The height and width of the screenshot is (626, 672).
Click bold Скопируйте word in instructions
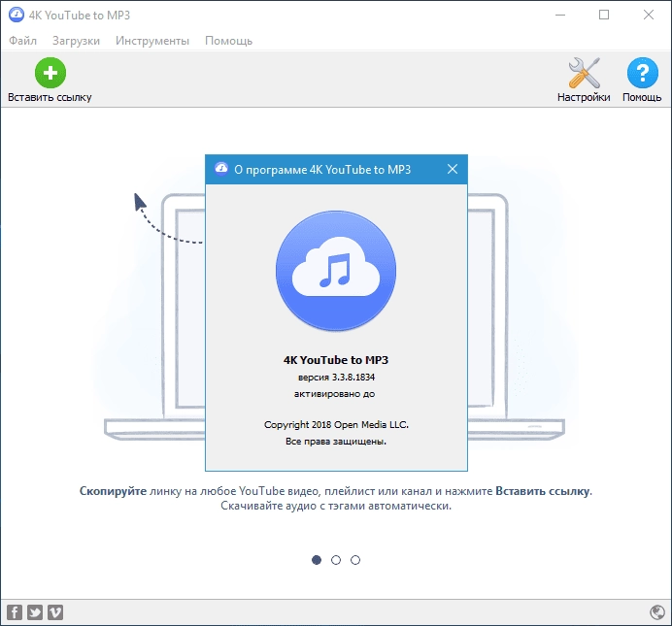tap(114, 491)
